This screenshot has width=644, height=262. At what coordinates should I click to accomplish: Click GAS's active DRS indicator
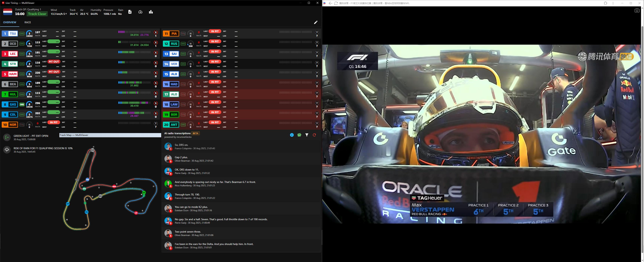point(22,105)
